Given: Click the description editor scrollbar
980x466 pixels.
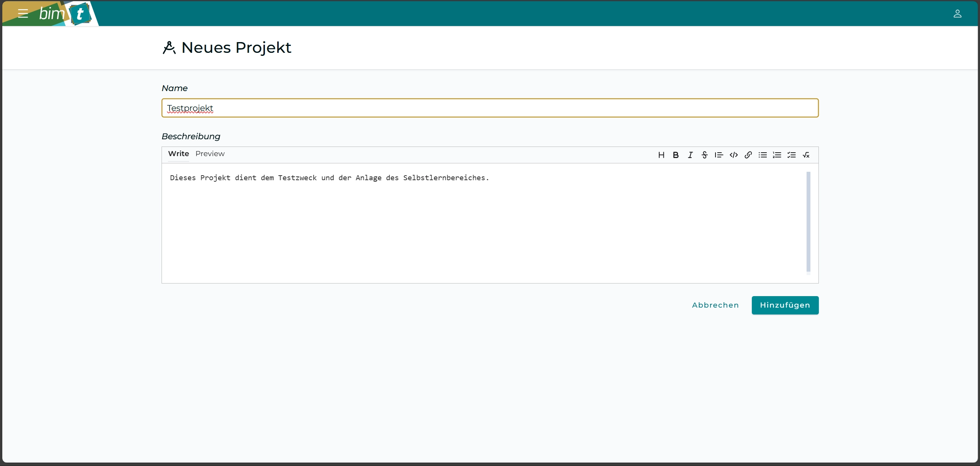Looking at the screenshot, I should 808,222.
